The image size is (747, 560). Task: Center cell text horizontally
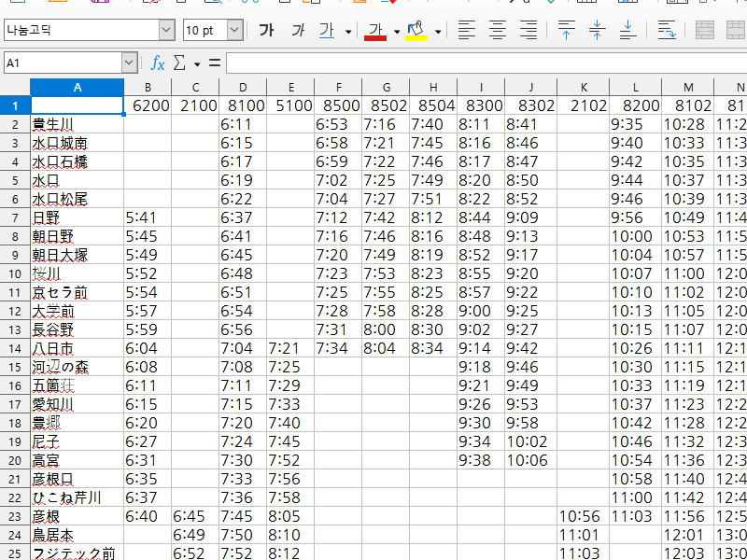(x=498, y=31)
